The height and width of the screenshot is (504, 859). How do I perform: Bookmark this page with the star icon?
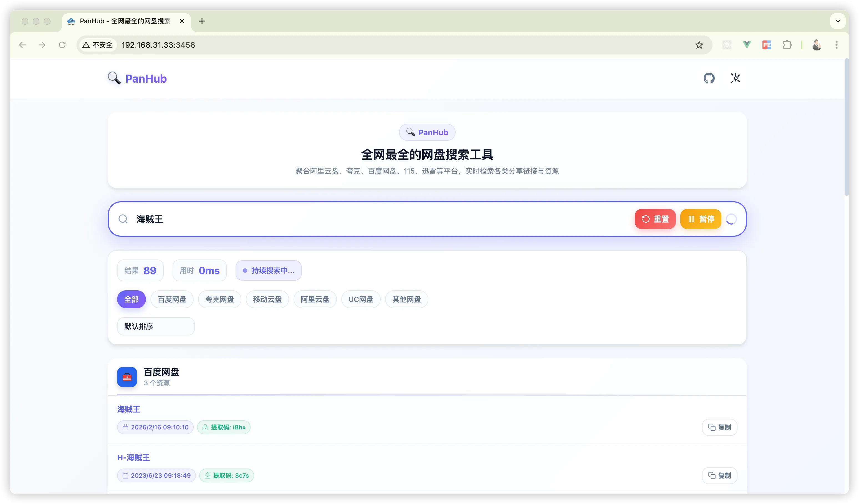point(699,45)
